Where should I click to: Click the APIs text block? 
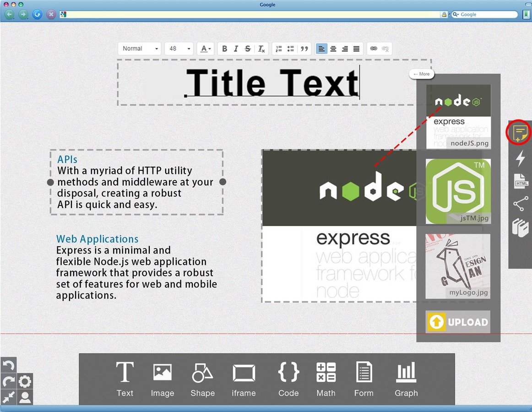(136, 182)
